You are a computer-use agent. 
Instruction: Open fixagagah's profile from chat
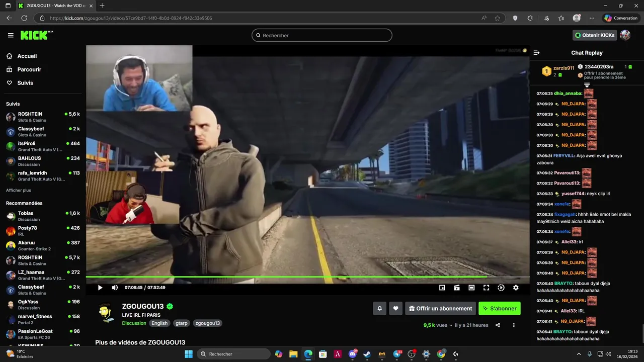(x=566, y=215)
